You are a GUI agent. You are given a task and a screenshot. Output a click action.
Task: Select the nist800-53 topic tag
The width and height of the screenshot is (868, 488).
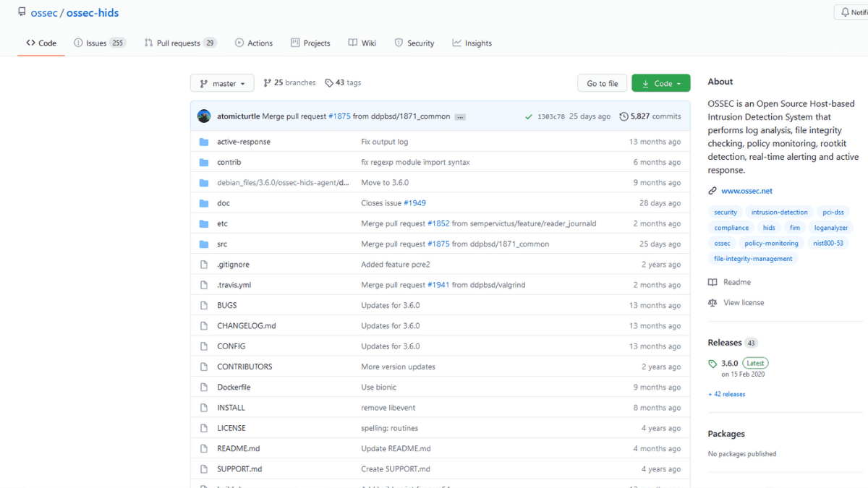828,244
